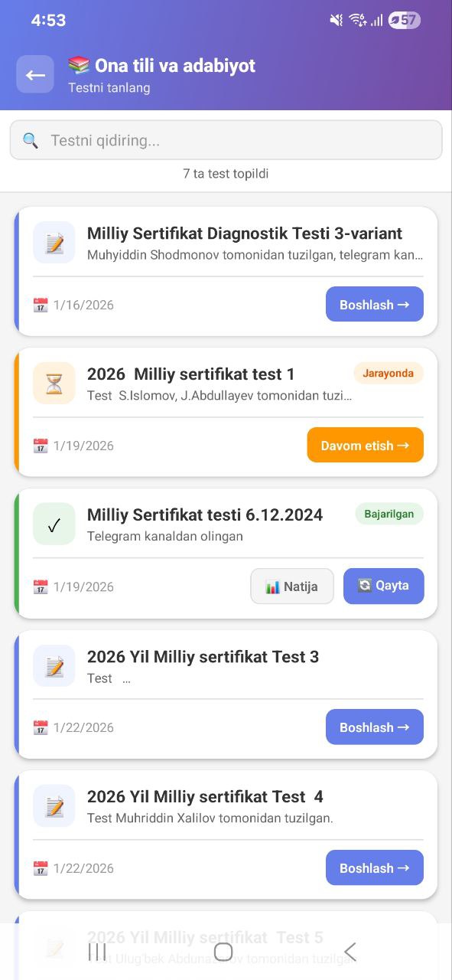The width and height of the screenshot is (452, 980).
Task: Tap the battery indicator in the status bar
Action: pos(402,21)
